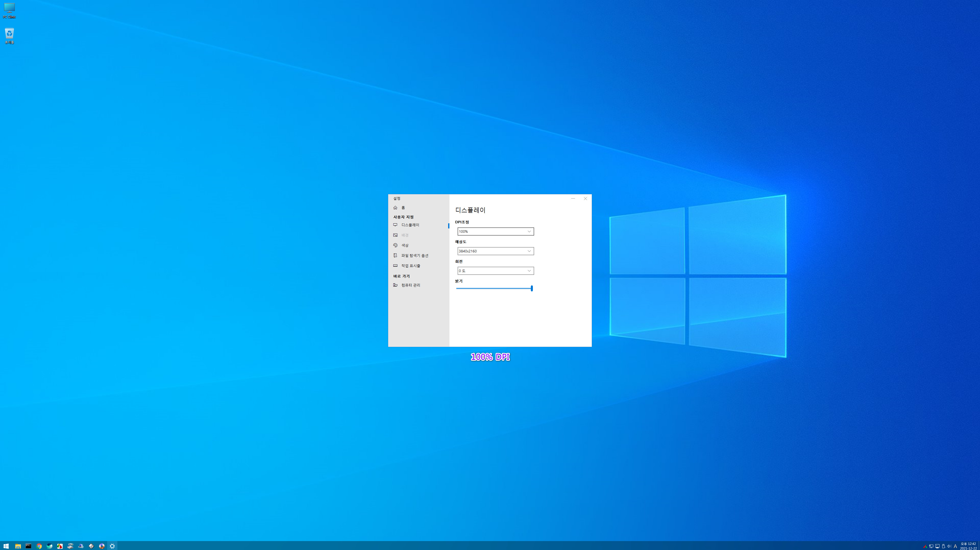This screenshot has height=550, width=980.
Task: Expand the 해상도 3840x2160 dropdown
Action: tap(495, 251)
